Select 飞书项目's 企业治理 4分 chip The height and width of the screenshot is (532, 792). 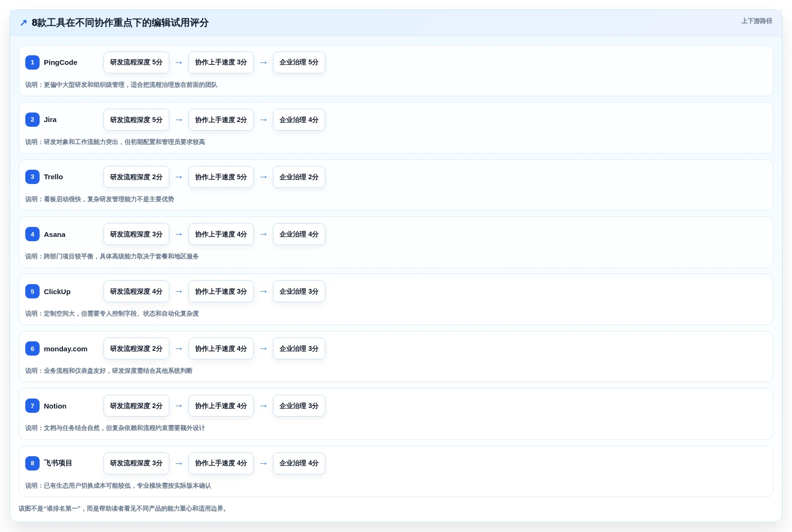(x=299, y=463)
